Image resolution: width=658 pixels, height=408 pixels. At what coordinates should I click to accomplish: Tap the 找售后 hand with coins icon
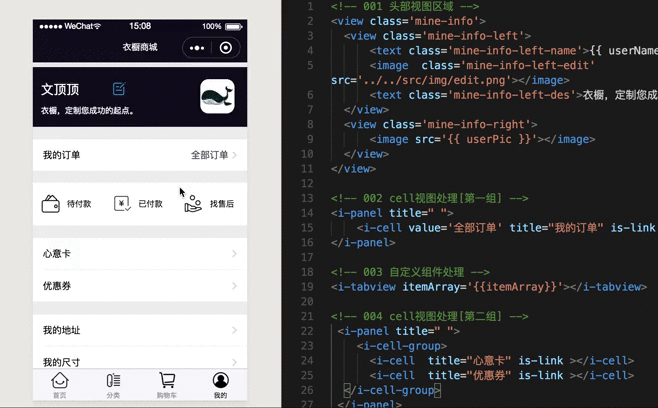[x=193, y=204]
